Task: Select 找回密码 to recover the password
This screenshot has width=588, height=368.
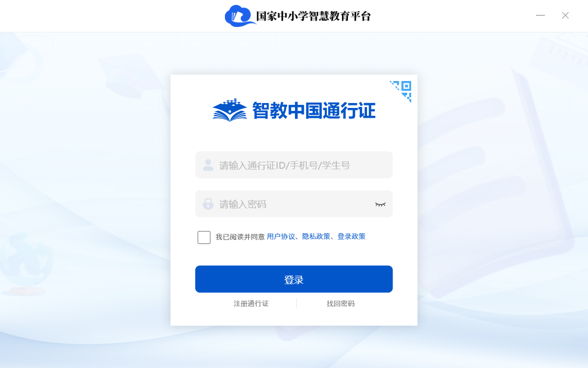Action: click(x=341, y=304)
